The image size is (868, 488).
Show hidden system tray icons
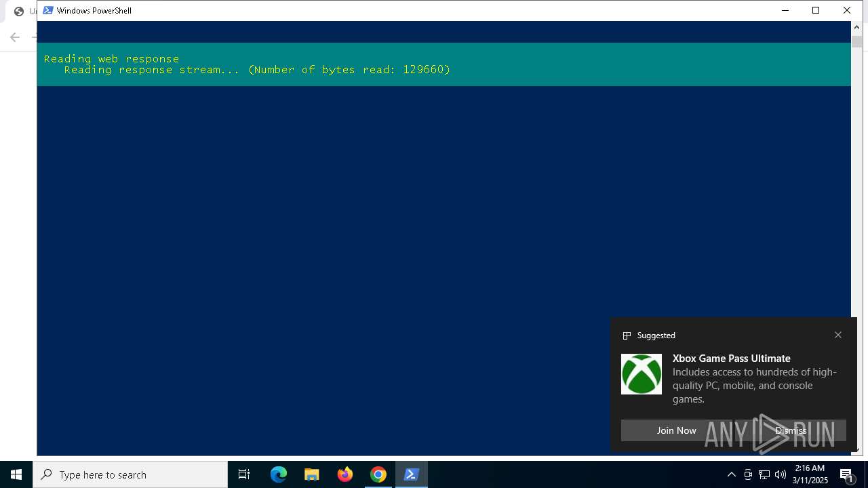[732, 474]
